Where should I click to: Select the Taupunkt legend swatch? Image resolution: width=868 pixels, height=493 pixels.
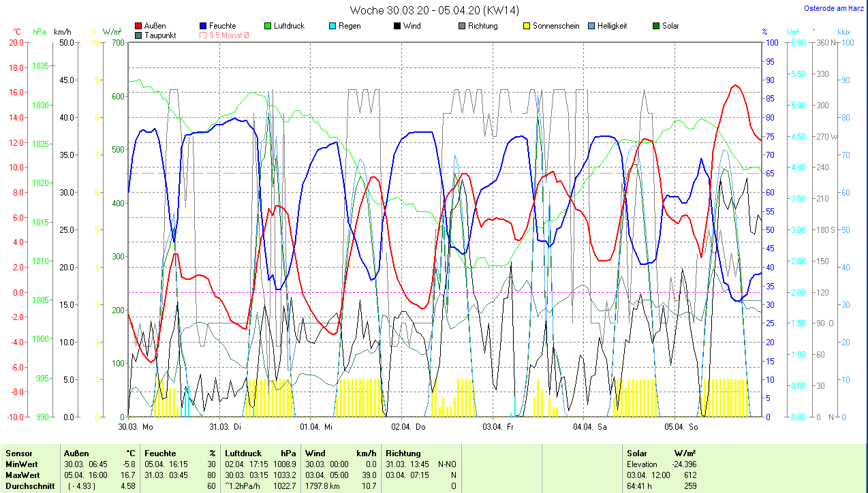pyautogui.click(x=138, y=35)
